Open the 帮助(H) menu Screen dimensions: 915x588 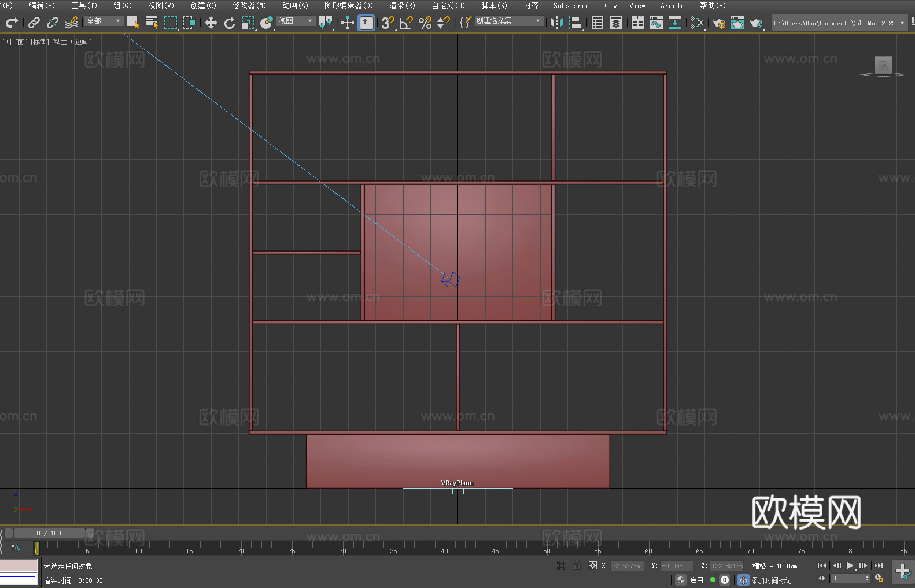713,5
